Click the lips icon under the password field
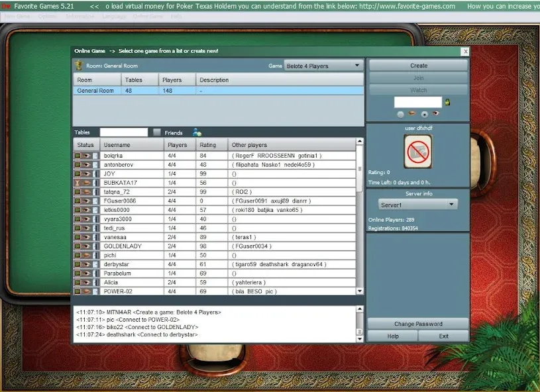 coord(411,113)
